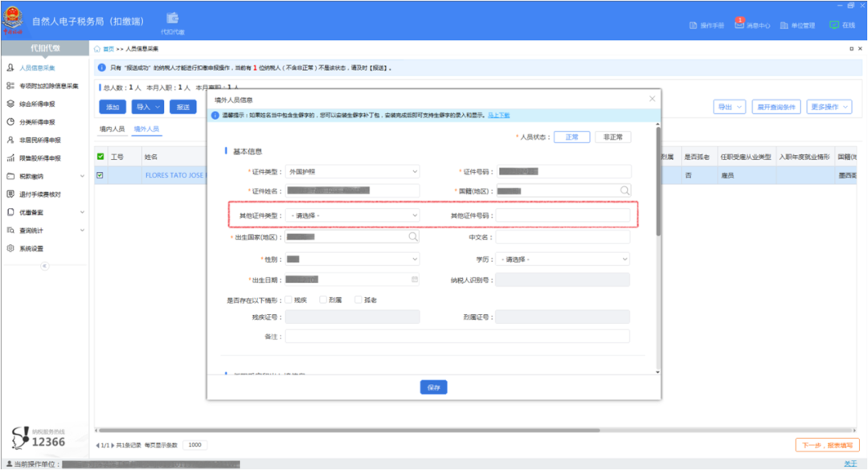Check the 孤老 checkbox
This screenshot has width=868, height=470.
coord(358,300)
